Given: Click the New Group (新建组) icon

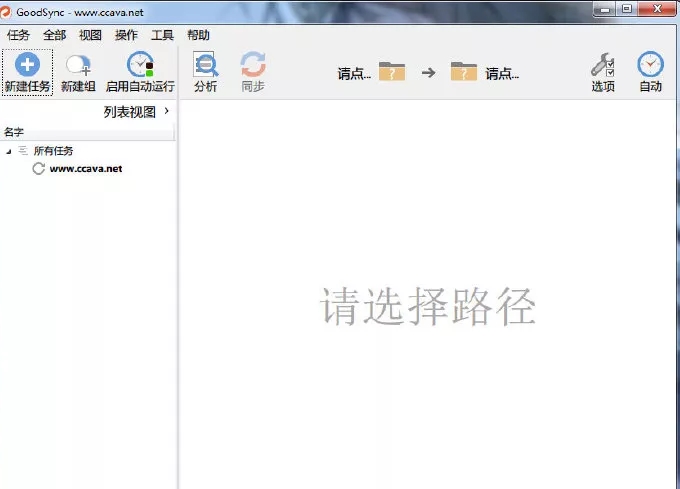Looking at the screenshot, I should [x=77, y=65].
